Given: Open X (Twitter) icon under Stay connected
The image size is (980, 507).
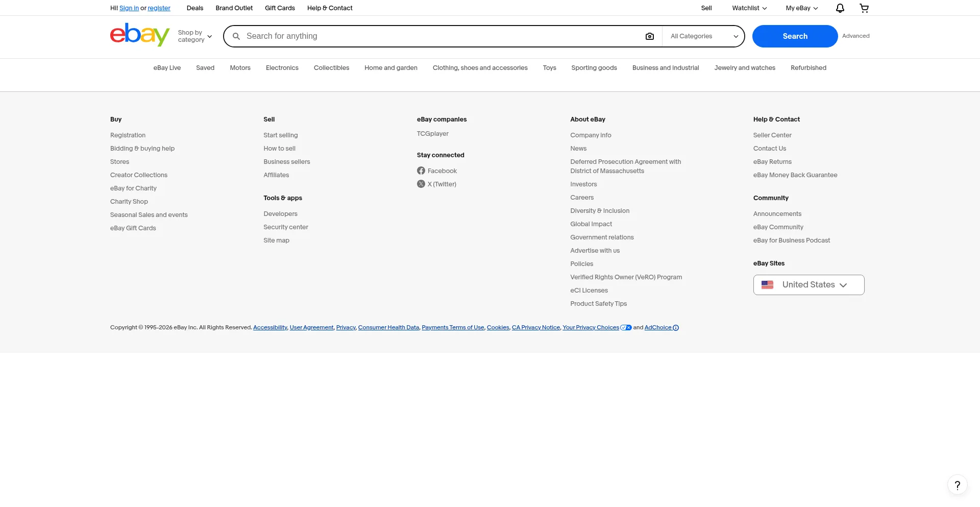Looking at the screenshot, I should coord(421,184).
